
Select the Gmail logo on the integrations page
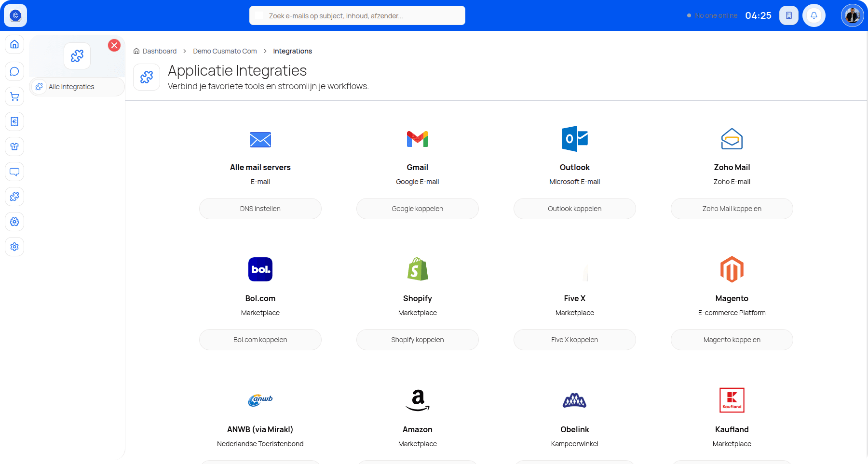417,139
